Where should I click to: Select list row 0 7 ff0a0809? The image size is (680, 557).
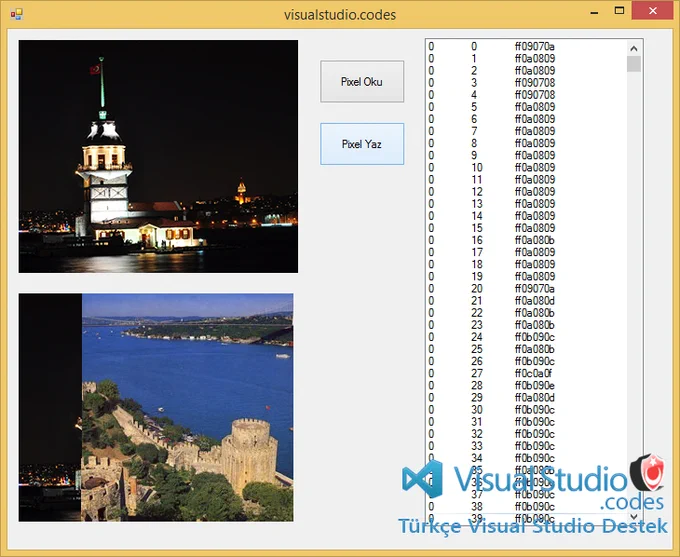pos(526,131)
